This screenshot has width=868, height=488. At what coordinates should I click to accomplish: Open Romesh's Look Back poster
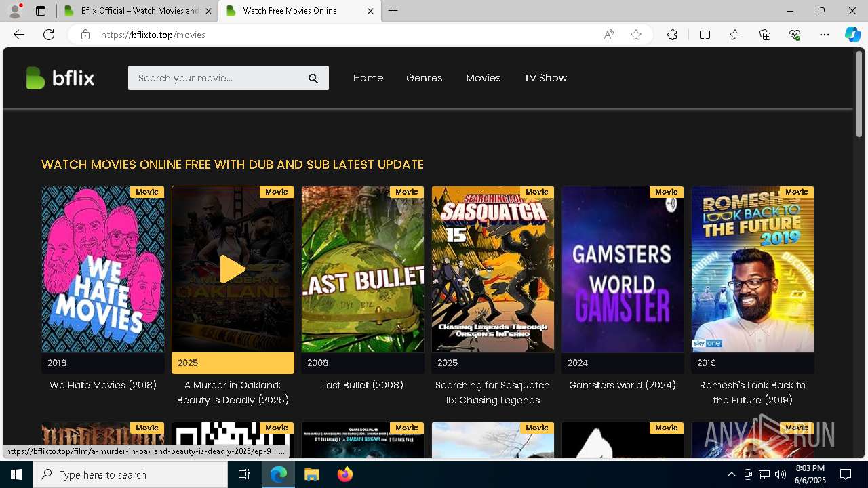(753, 269)
